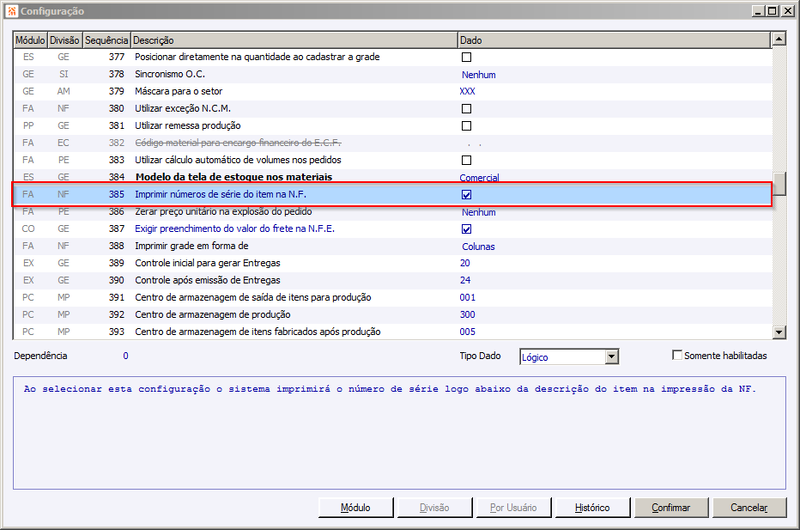Select row 392 Centro de armazenagem de produção

392,315
